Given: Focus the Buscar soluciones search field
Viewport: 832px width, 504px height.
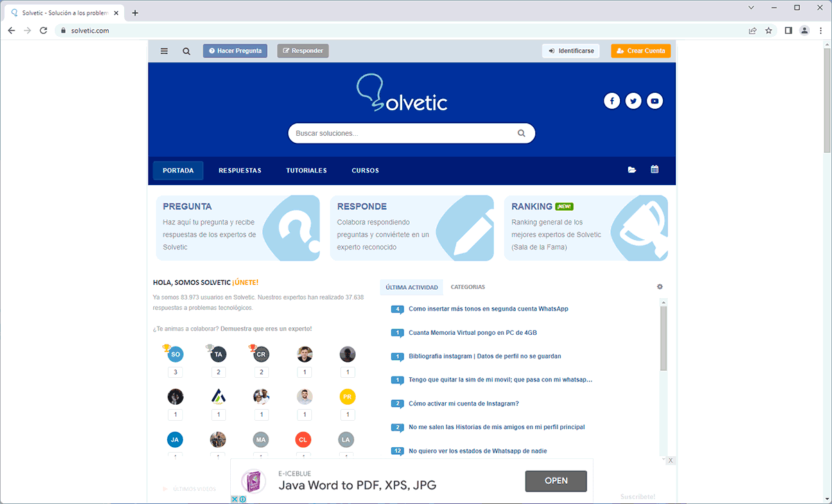Looking at the screenshot, I should pyautogui.click(x=412, y=133).
